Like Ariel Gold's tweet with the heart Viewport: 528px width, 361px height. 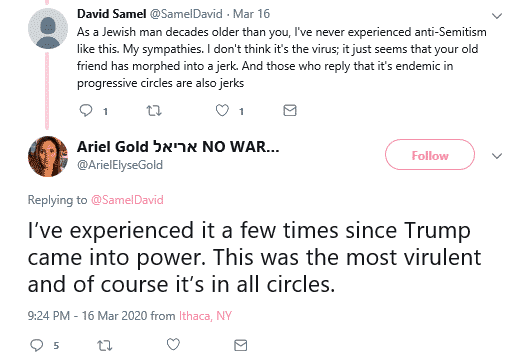173,344
